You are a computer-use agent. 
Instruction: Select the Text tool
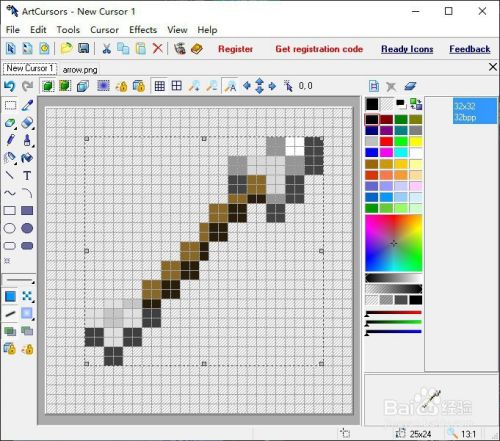pyautogui.click(x=27, y=175)
